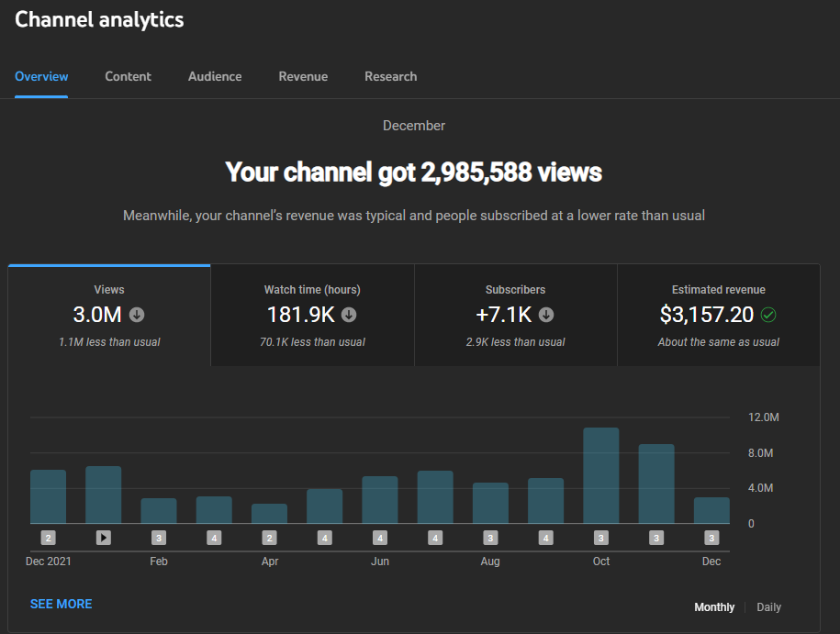Select the Watch time (hours) metric card
The image size is (840, 634).
point(312,316)
